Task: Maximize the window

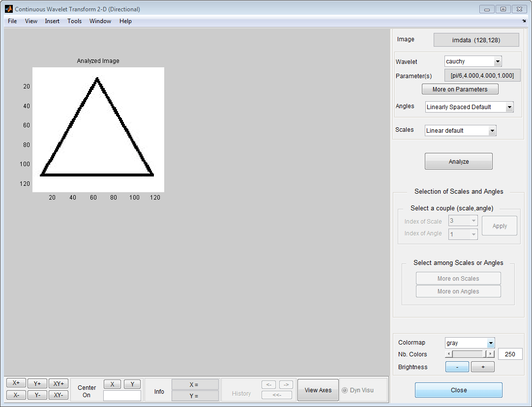Action: (x=503, y=9)
